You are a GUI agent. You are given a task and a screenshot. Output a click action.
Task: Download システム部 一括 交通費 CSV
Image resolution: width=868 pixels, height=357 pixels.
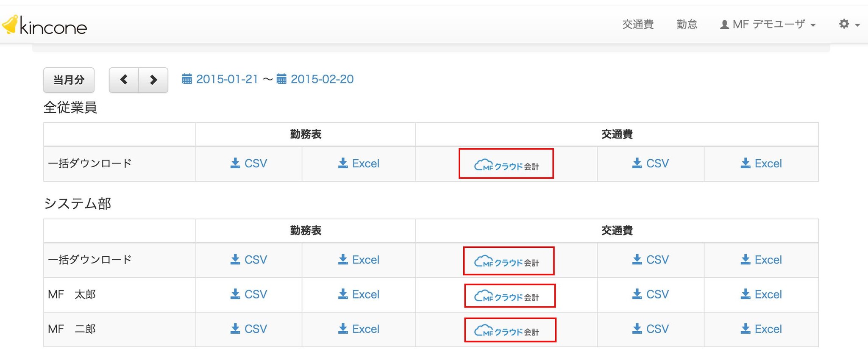(650, 260)
